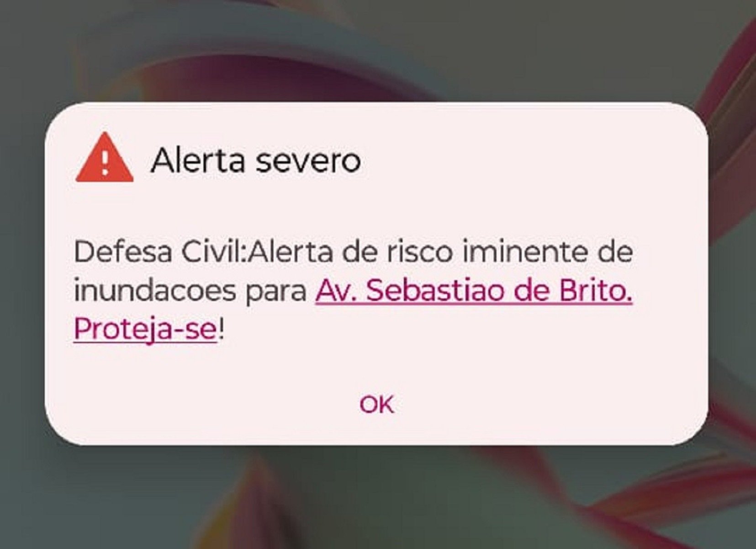Tap the underlined Proteja-se link text
The image size is (756, 549).
tap(145, 329)
